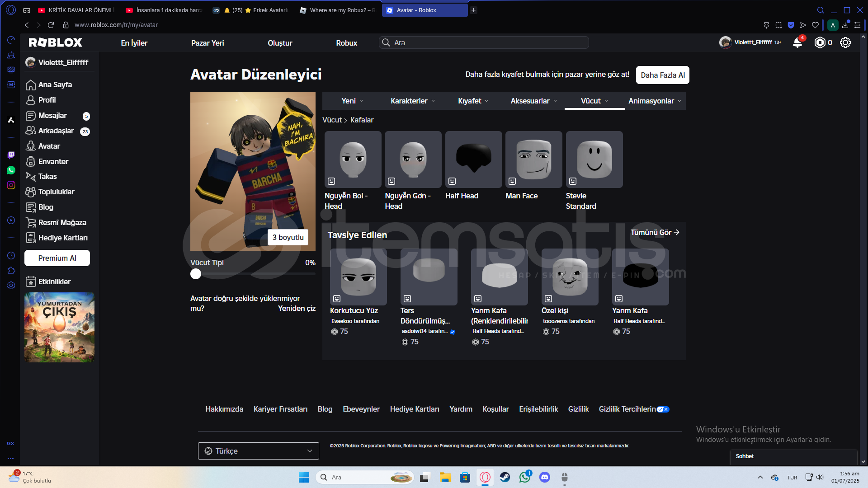This screenshot has height=488, width=868.
Task: Launch Steam from the taskbar
Action: [505, 477]
